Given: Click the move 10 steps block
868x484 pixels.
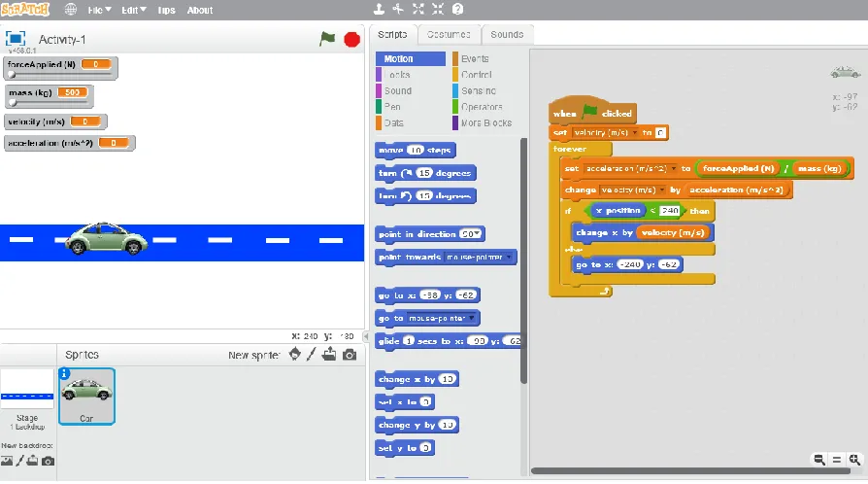Looking at the screenshot, I should 416,150.
